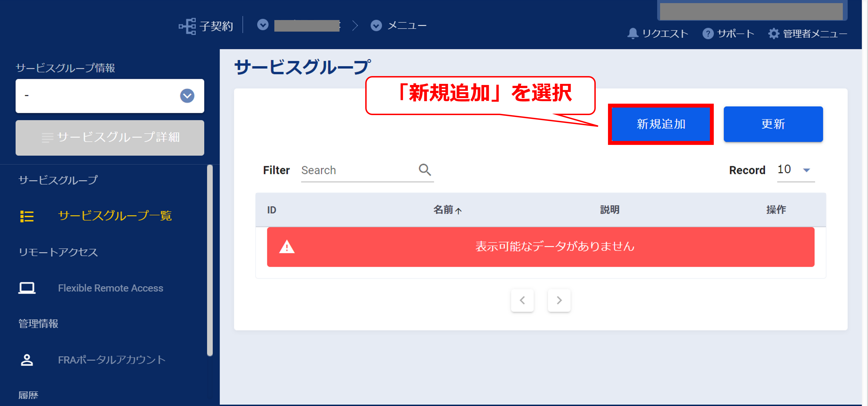Click the 子契約 hierarchy icon
The height and width of the screenshot is (406, 868).
click(x=187, y=26)
